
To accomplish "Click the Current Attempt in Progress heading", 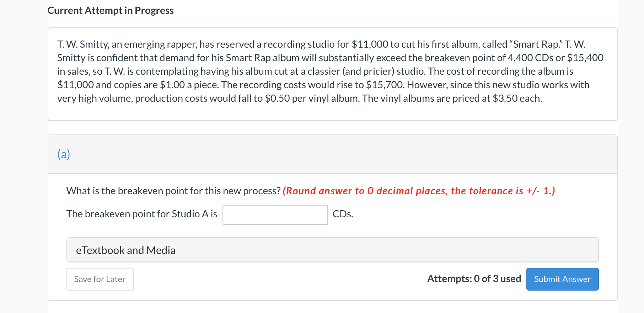I will coord(111,11).
